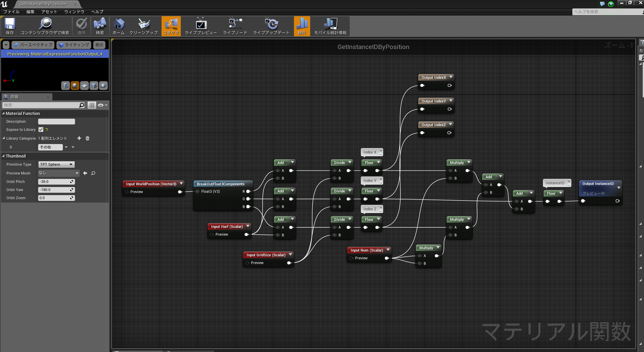The width and height of the screenshot is (644, 352).
Task: Add a new Library Category with plus button
Action: click(79, 138)
